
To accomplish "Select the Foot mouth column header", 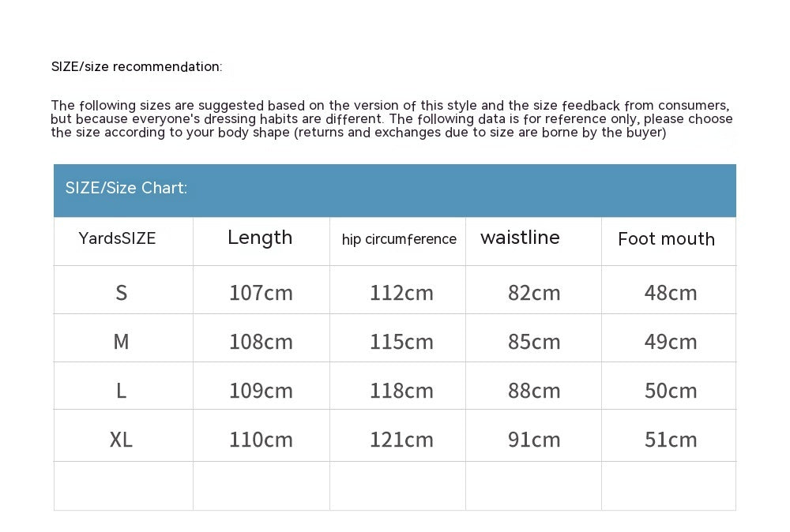I will [666, 239].
